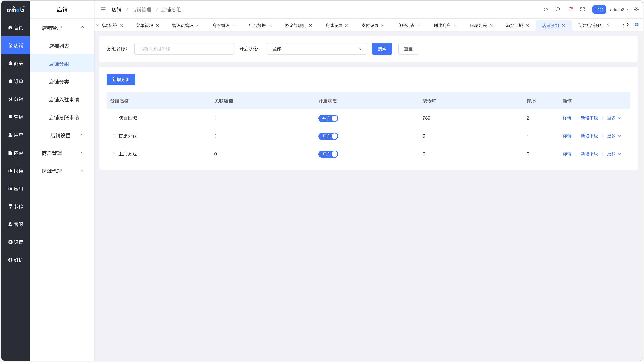This screenshot has height=362, width=644.
Task: Close the 创建店铺分组 tab
Action: point(608,26)
